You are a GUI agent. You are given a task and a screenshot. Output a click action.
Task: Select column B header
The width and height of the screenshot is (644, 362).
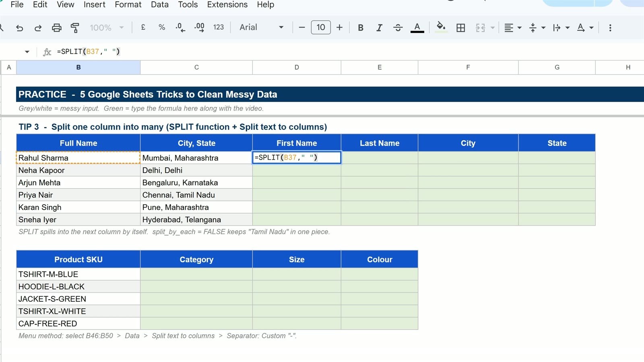pos(78,67)
